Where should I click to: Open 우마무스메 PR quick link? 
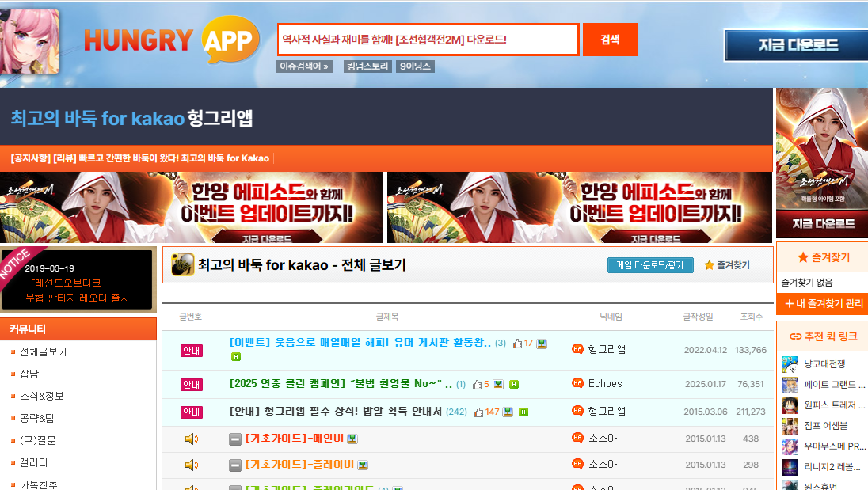(x=834, y=446)
